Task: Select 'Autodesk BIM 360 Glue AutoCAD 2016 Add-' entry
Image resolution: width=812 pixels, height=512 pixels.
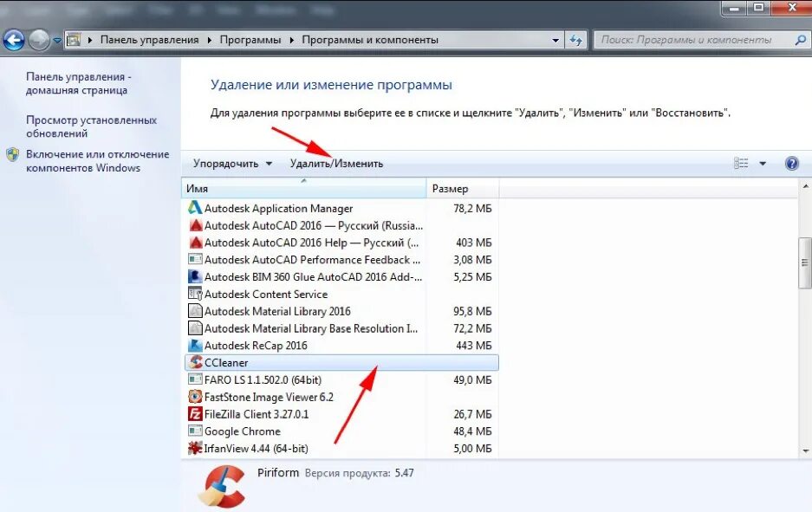Action: click(341, 276)
